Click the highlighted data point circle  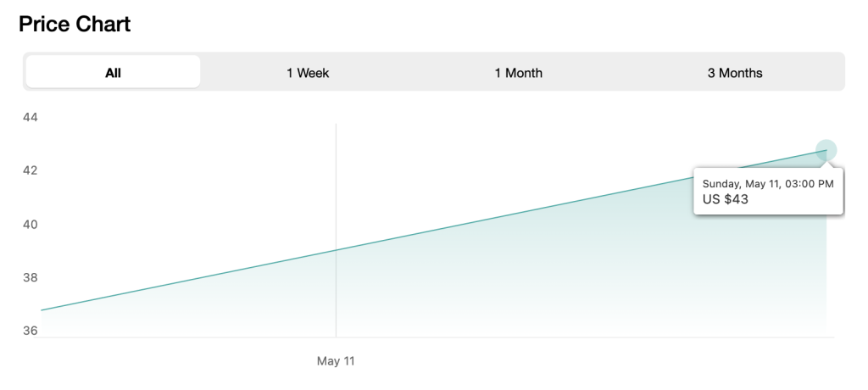pos(826,150)
